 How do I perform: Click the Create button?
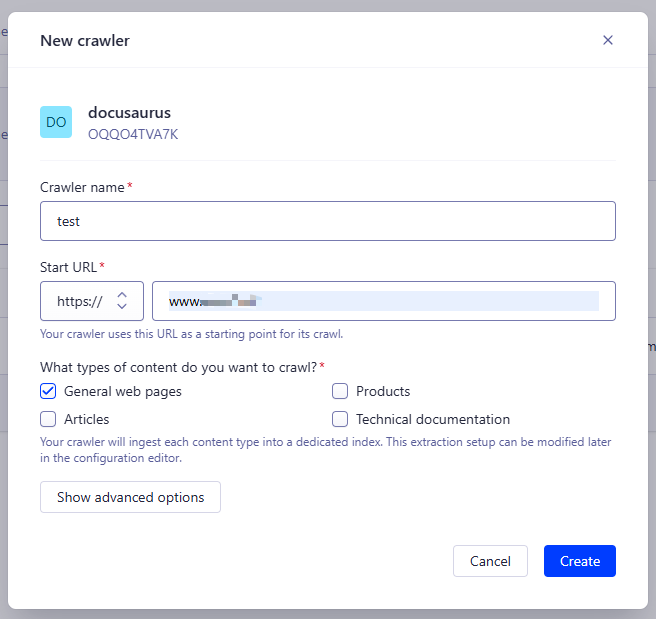point(579,561)
